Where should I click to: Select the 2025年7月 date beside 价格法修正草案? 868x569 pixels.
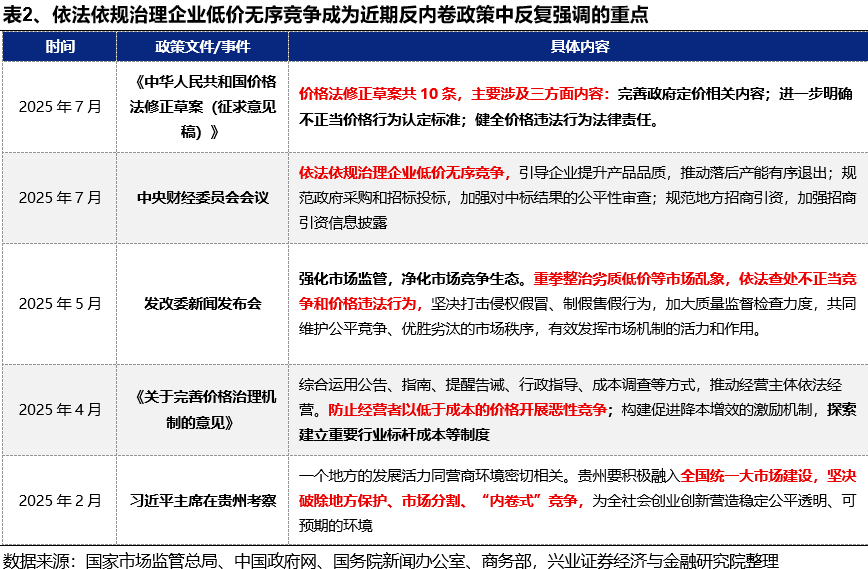(x=60, y=107)
